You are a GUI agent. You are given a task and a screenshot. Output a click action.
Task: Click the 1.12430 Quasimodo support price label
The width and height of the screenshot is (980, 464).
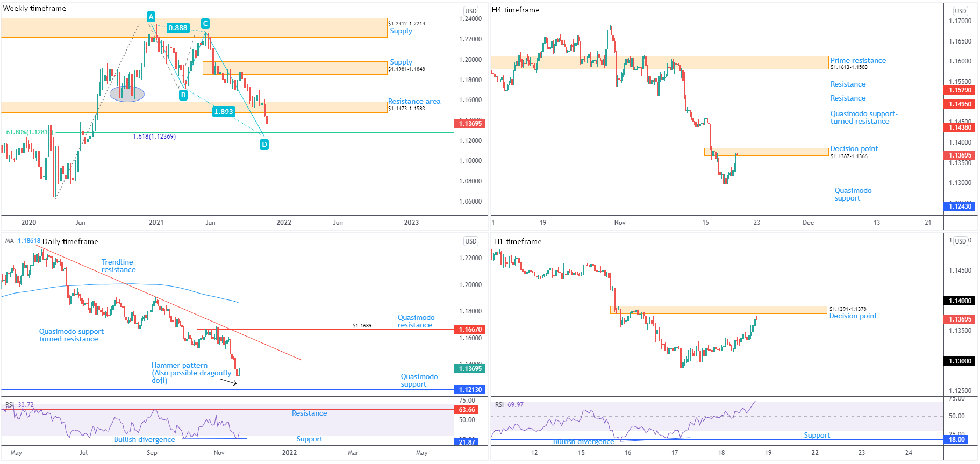[x=960, y=206]
